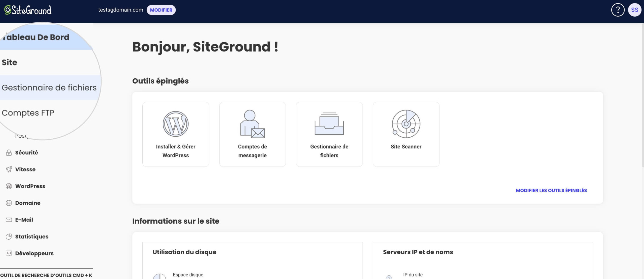Click the WordPress logo in pinned tools
Image resolution: width=644 pixels, height=279 pixels.
tap(176, 124)
